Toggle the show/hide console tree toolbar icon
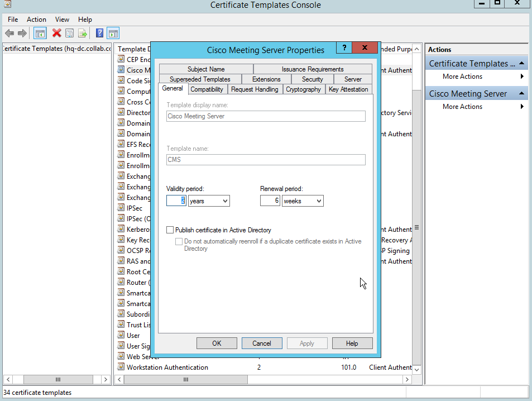 coord(40,34)
